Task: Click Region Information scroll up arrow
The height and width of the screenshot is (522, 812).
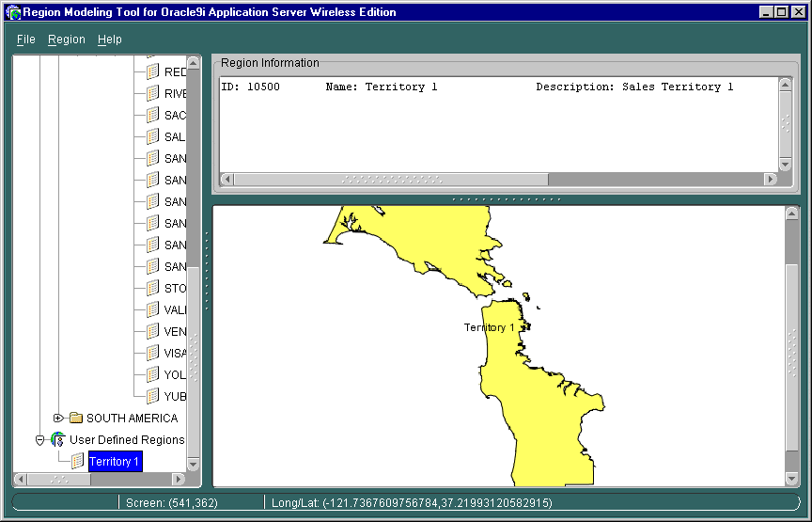Action: coord(785,85)
